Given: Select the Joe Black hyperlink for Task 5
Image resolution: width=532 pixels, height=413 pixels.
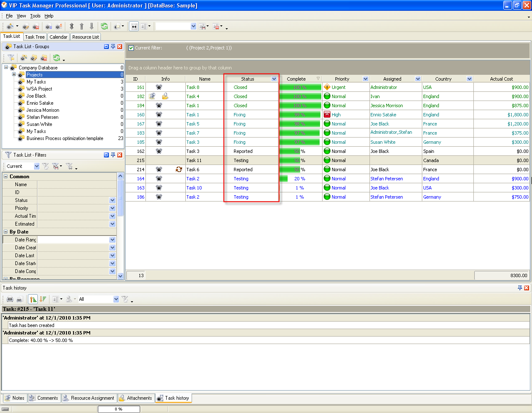Looking at the screenshot, I should pos(380,123).
